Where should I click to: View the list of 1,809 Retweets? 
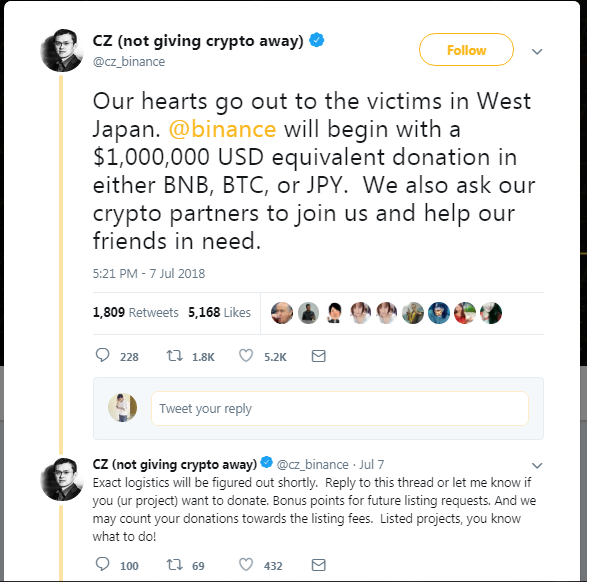click(135, 312)
